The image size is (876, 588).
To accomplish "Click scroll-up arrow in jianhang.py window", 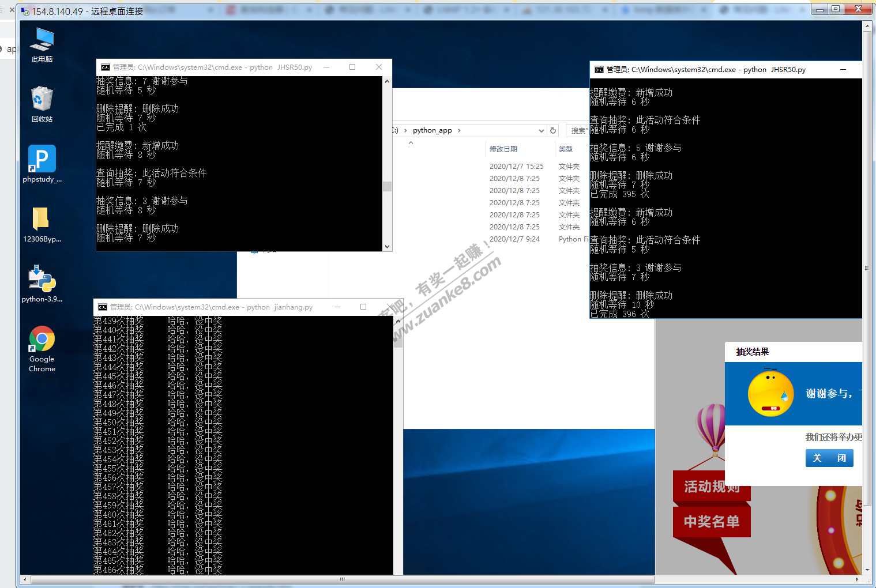I will [x=398, y=321].
